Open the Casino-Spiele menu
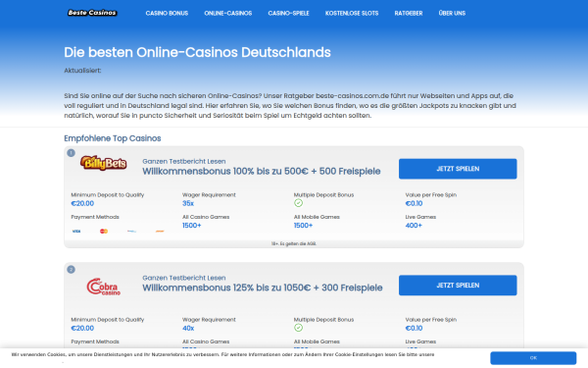This screenshot has width=588, height=368. (x=288, y=13)
